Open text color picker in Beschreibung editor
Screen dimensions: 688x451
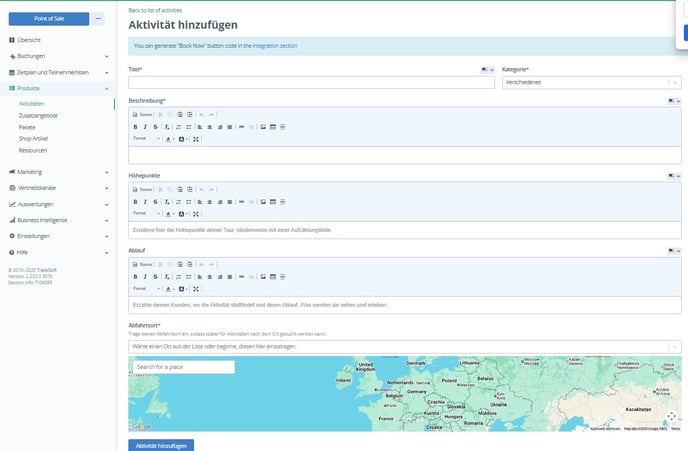169,140
